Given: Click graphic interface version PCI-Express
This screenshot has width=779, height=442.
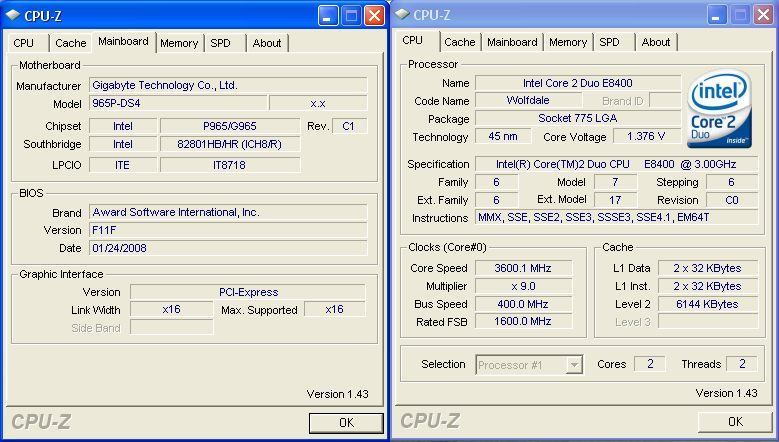Looking at the screenshot, I should (x=248, y=292).
